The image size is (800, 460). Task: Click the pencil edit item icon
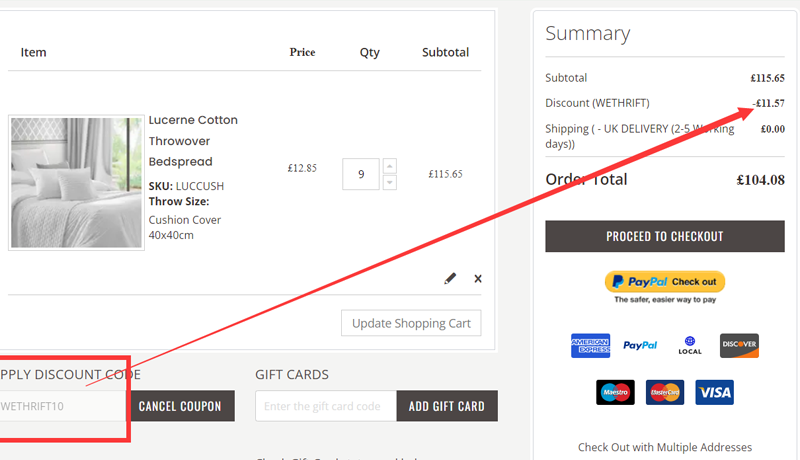click(450, 279)
